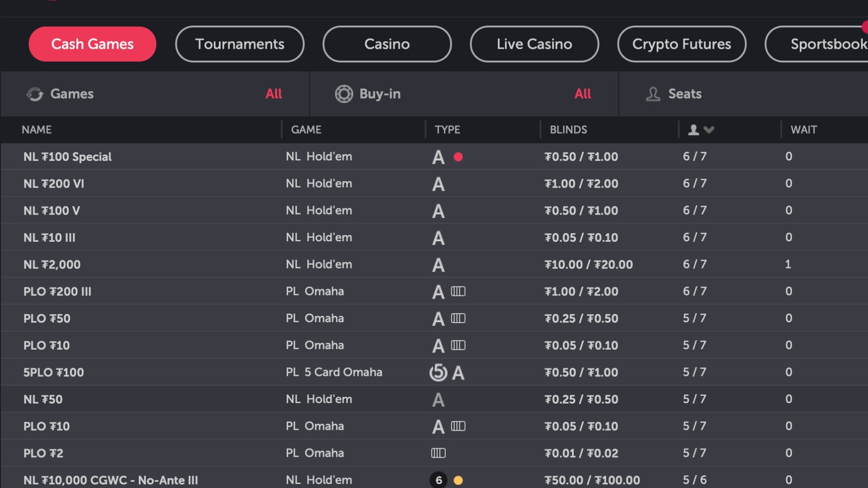
Task: Click the ante icon on NL ₮200 VI row
Action: (x=438, y=184)
